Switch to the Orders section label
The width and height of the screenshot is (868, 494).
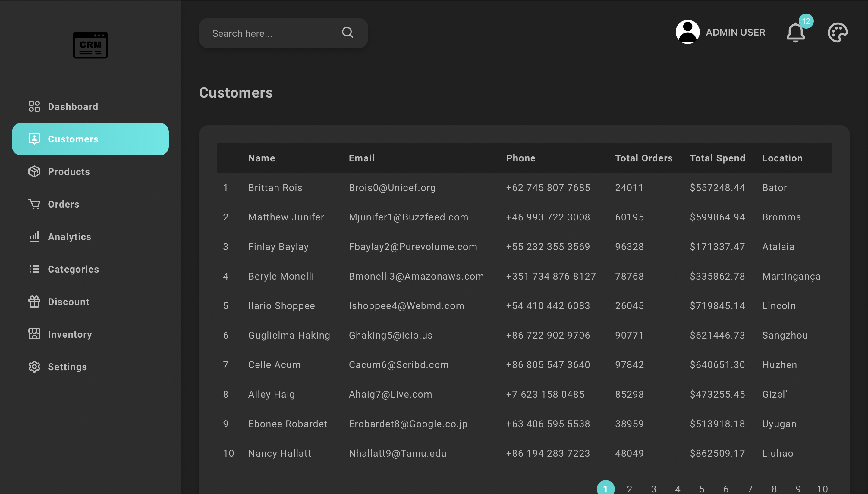[63, 204]
